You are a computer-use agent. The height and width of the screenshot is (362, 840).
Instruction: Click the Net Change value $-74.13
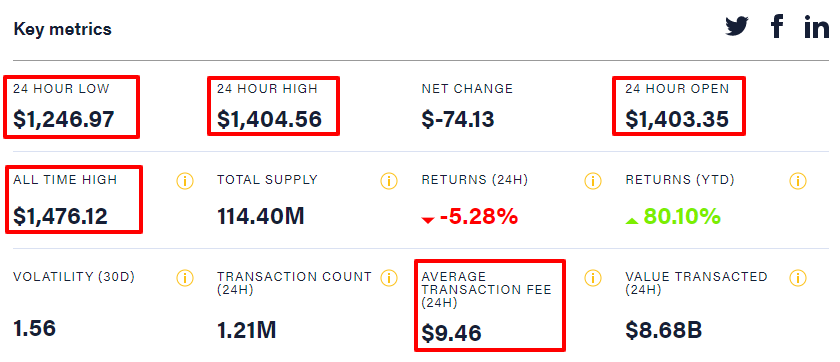point(458,119)
